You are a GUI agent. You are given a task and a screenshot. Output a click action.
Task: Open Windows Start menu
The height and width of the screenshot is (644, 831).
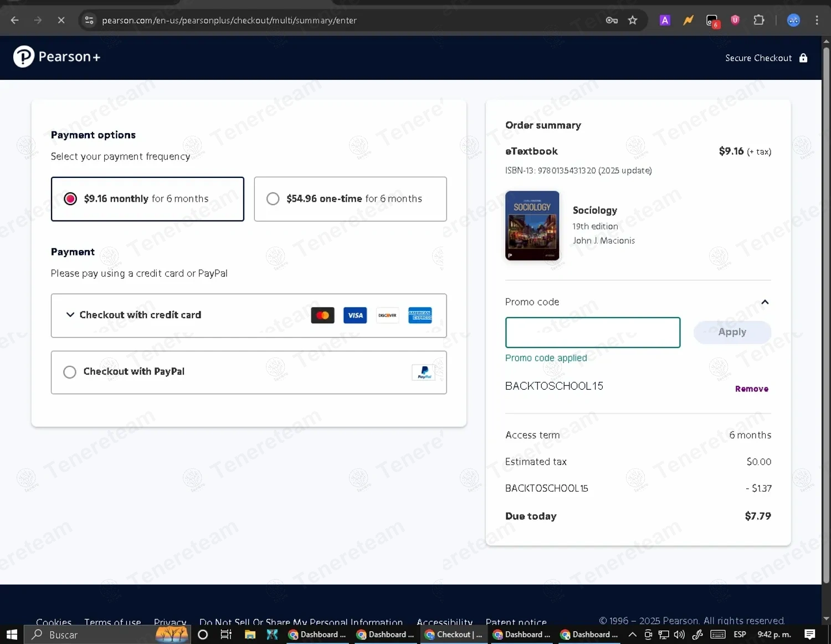12,635
